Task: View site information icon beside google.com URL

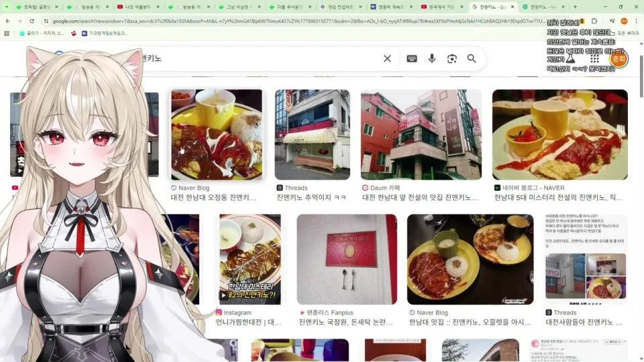Action: pos(46,21)
